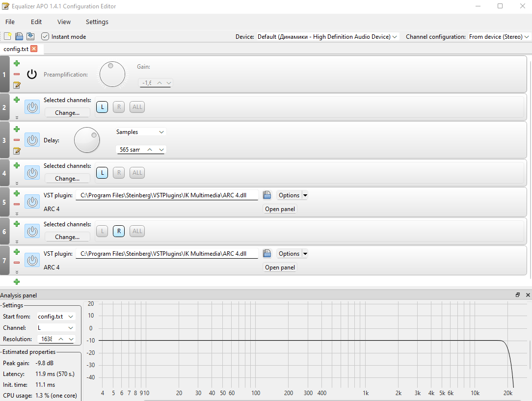Viewport: 532px width, 401px height.
Task: Open panel for ARC 4 in row 7
Action: coord(280,267)
